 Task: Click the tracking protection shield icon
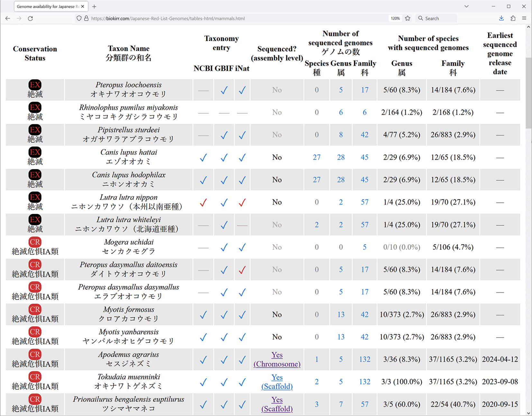pyautogui.click(x=79, y=18)
